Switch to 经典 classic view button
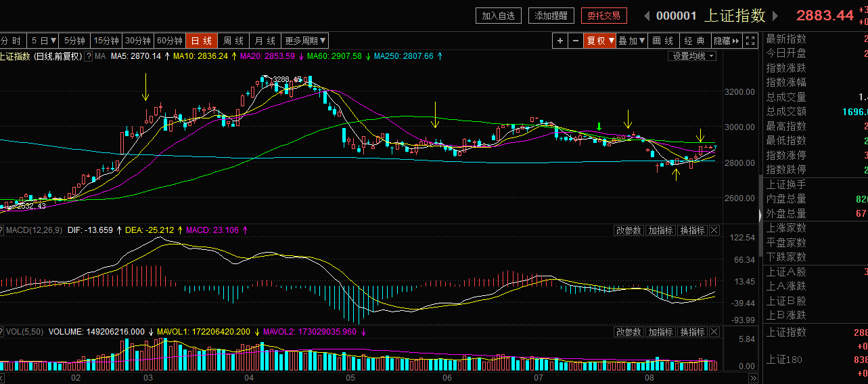The image size is (868, 384). (694, 41)
